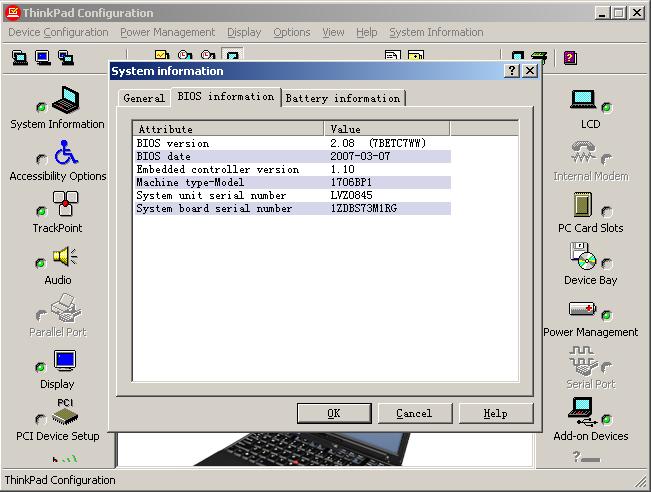Switch to the General tab
This screenshot has width=651, height=492.
coord(144,98)
